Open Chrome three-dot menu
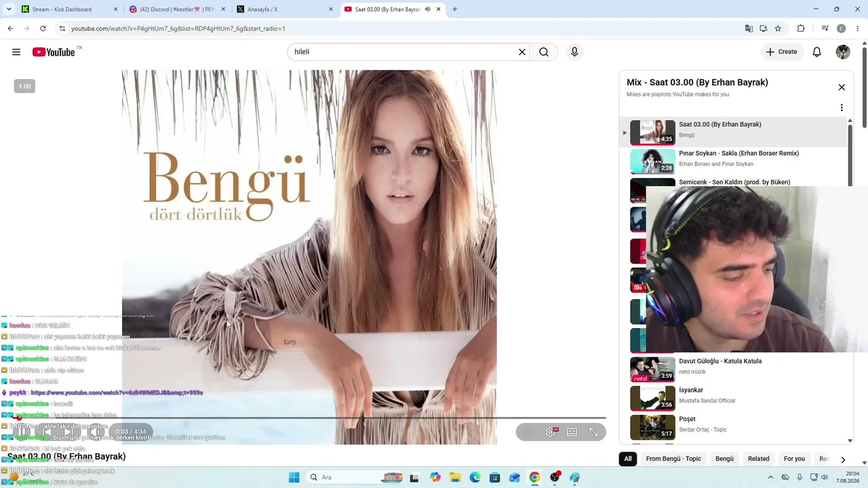This screenshot has height=488, width=868. [x=858, y=28]
